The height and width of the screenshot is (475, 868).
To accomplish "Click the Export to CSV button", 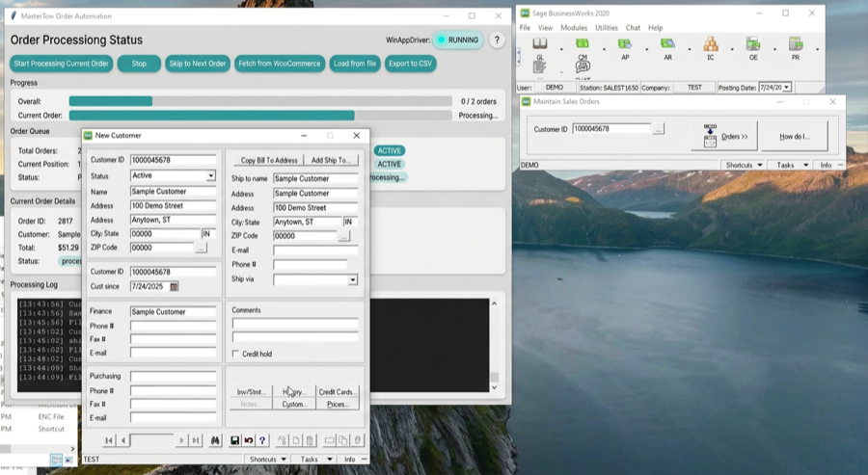I will coord(410,64).
